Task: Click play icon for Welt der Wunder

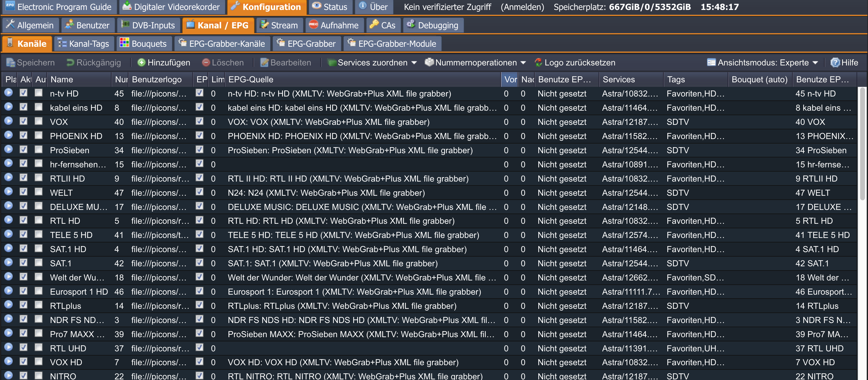Action: [8, 277]
